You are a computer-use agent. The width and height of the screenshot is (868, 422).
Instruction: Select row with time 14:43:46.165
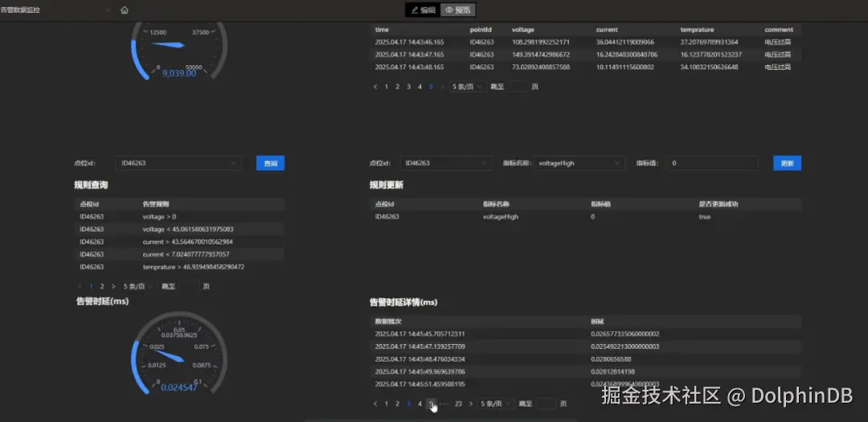pyautogui.click(x=586, y=42)
